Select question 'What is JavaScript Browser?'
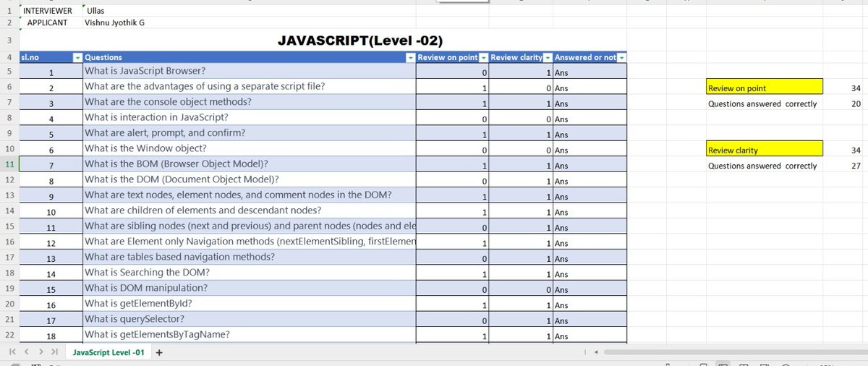Viewport: 868px width, 366px height. (250, 72)
